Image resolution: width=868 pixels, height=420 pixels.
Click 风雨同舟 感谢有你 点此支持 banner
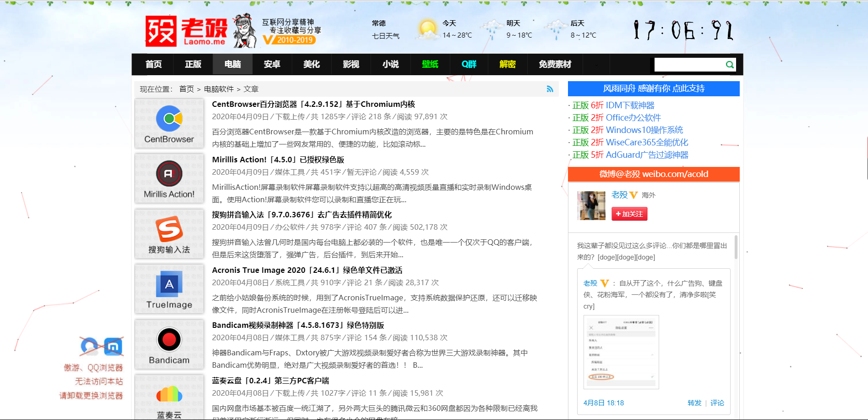tap(654, 88)
